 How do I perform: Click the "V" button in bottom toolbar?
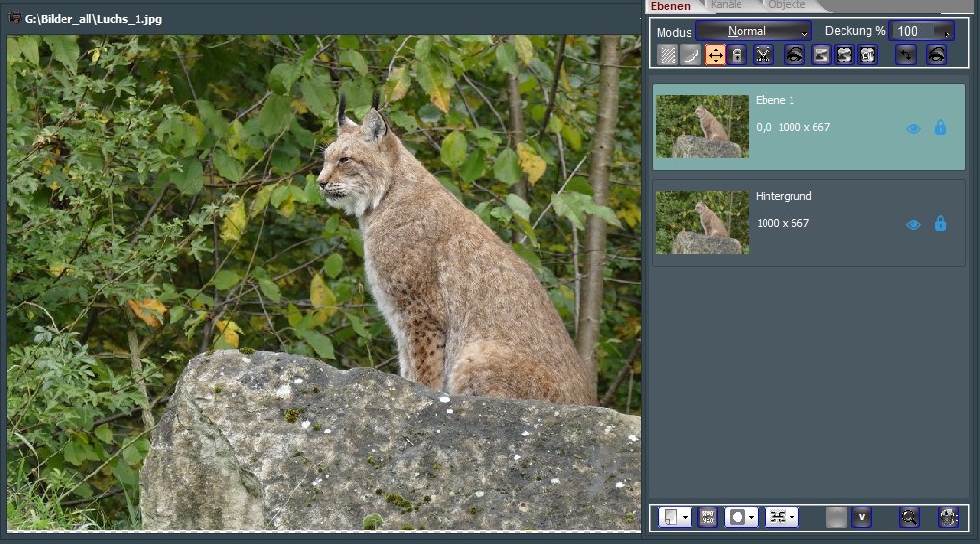click(861, 516)
